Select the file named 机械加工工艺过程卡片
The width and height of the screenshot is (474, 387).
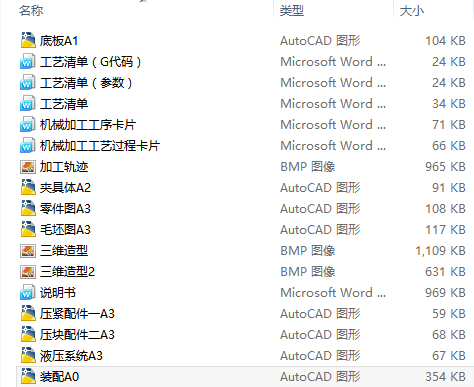[100, 146]
